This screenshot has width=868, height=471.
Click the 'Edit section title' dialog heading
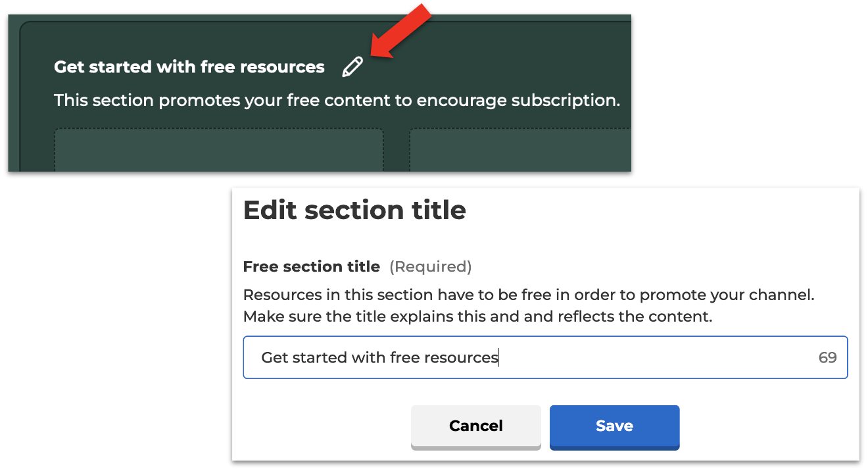point(354,210)
